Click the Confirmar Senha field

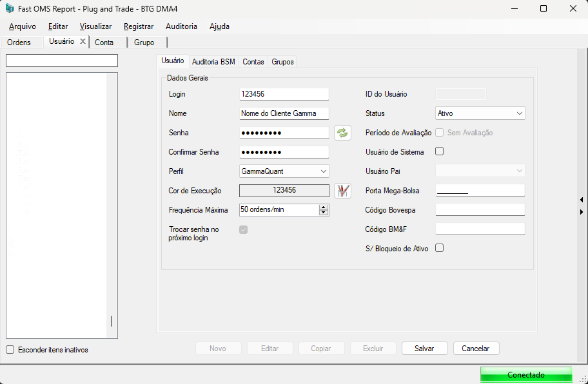(284, 152)
